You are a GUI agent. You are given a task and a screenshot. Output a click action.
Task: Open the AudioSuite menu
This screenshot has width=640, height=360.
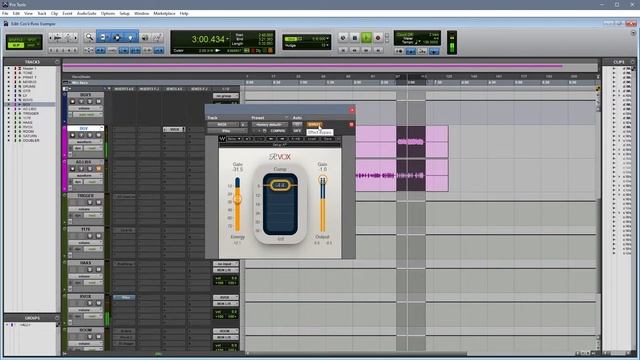(x=87, y=13)
